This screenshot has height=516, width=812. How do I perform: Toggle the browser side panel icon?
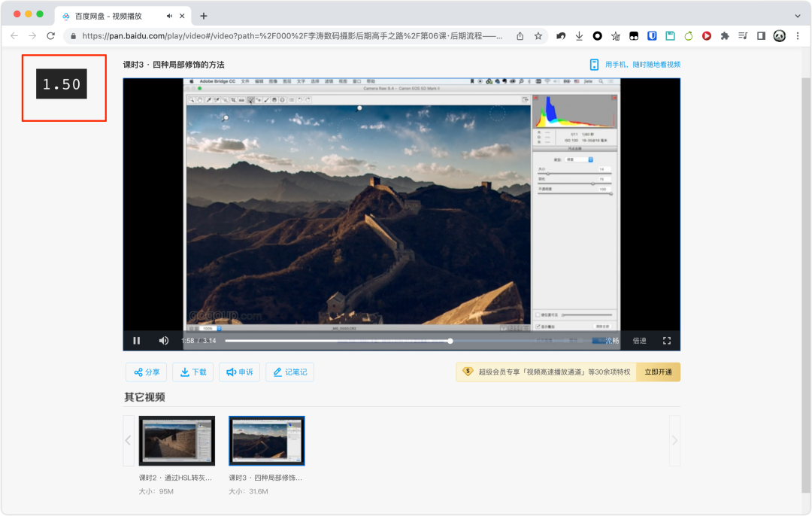761,36
